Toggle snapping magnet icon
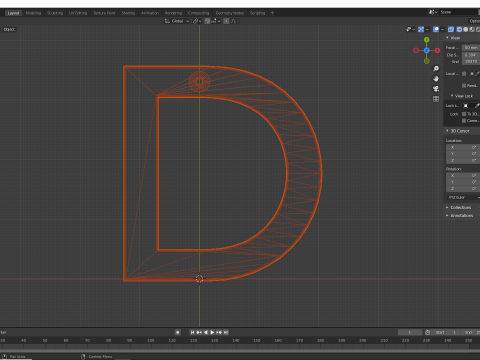Image resolution: width=480 pixels, height=360 pixels. (207, 21)
